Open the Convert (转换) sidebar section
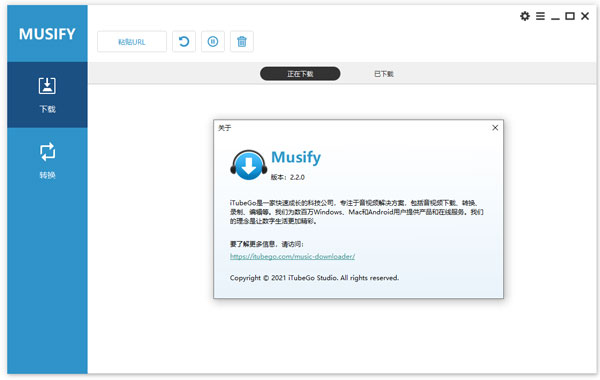Screen dimensions: 600x380 coord(47,161)
